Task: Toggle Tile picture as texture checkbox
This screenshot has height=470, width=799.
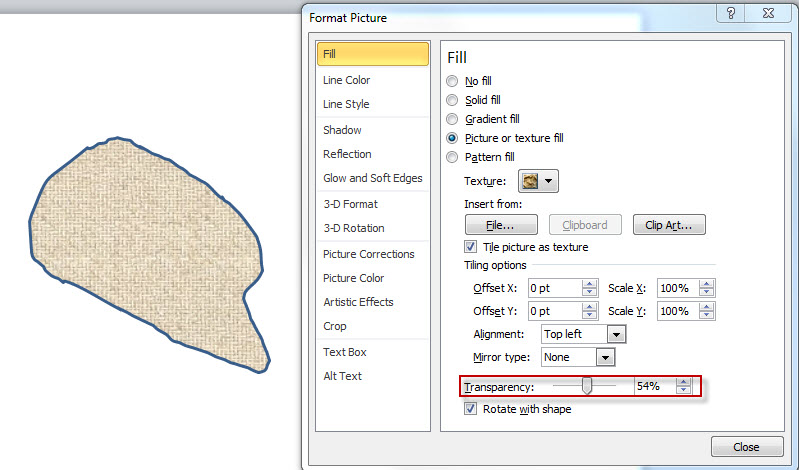Action: (x=470, y=247)
